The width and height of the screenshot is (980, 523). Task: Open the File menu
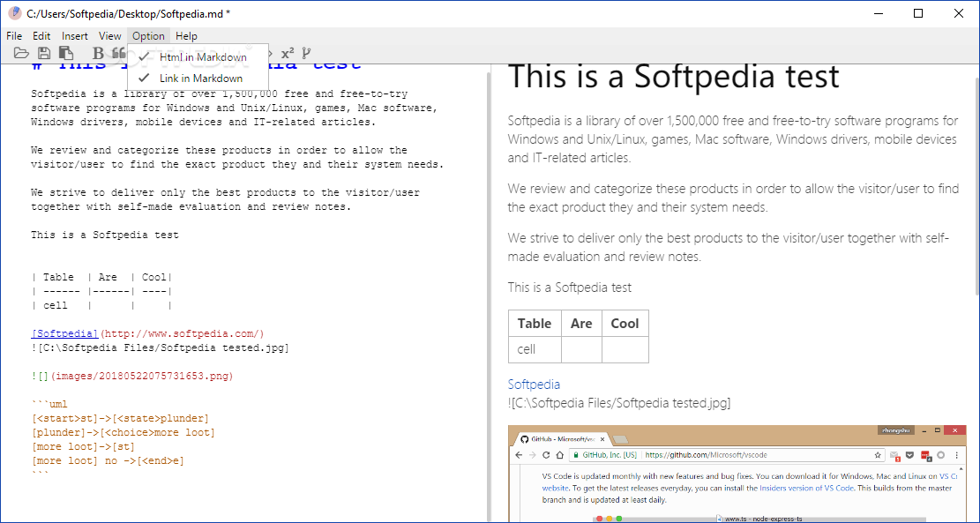tap(14, 36)
